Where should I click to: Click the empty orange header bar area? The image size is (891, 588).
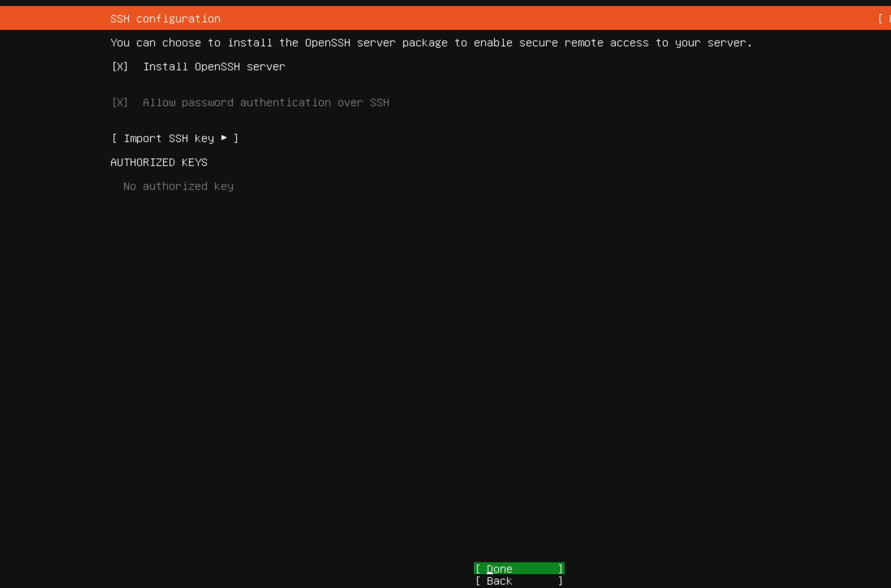pos(525,18)
